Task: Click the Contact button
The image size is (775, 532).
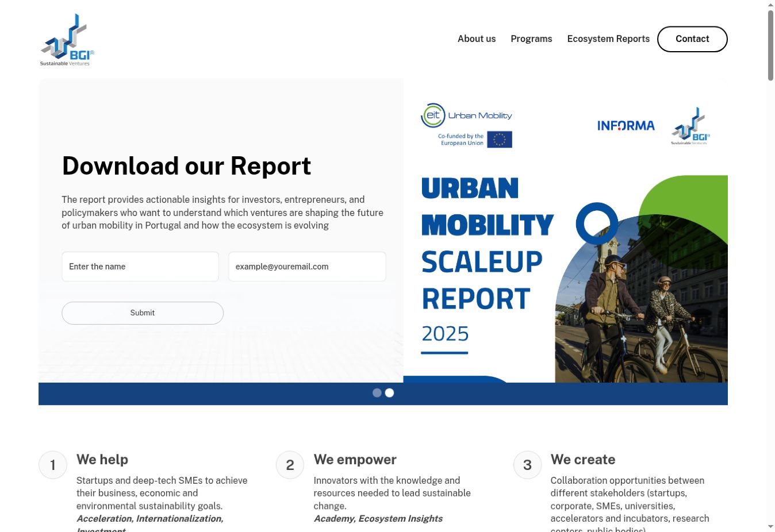Action: tap(692, 39)
